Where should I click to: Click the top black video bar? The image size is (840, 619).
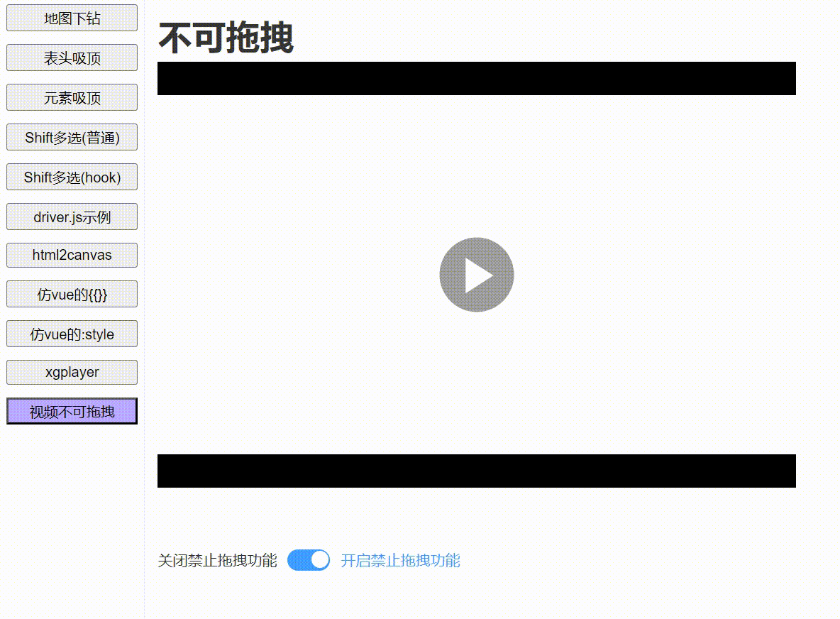(x=477, y=78)
